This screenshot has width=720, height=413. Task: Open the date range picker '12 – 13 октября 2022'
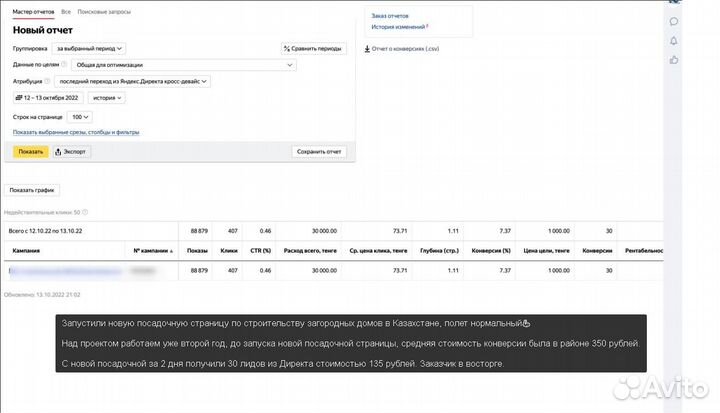coord(46,98)
